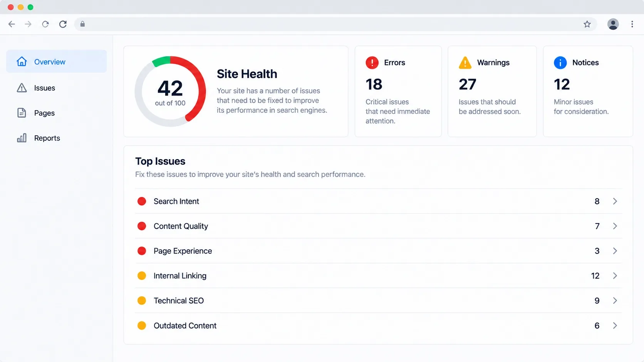The image size is (644, 362).
Task: Click the dark reload page icon
Action: point(63,24)
